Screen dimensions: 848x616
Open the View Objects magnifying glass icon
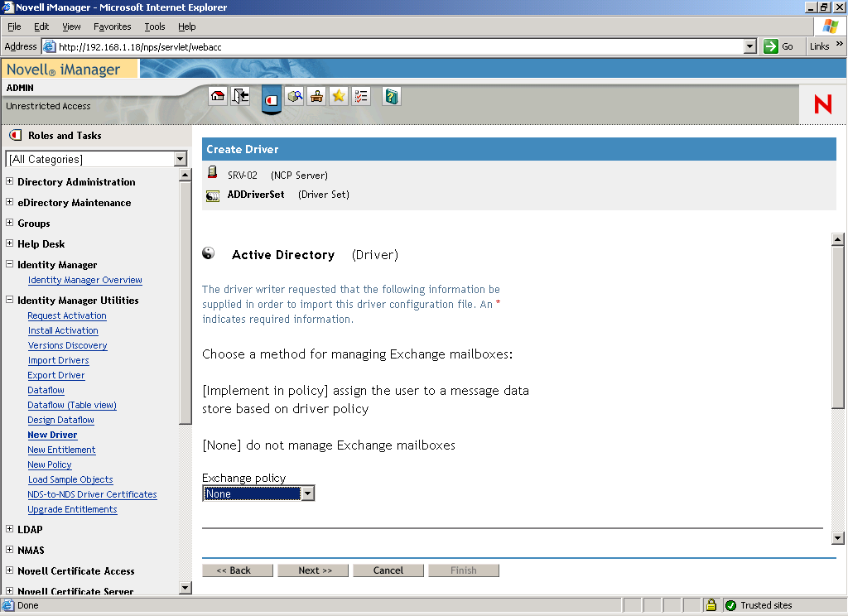click(x=295, y=96)
